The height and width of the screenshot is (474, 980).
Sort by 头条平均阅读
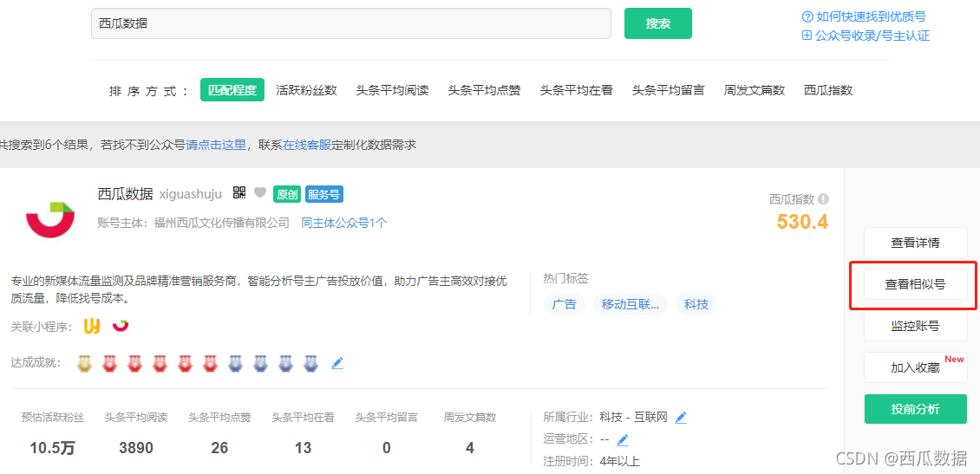[393, 90]
